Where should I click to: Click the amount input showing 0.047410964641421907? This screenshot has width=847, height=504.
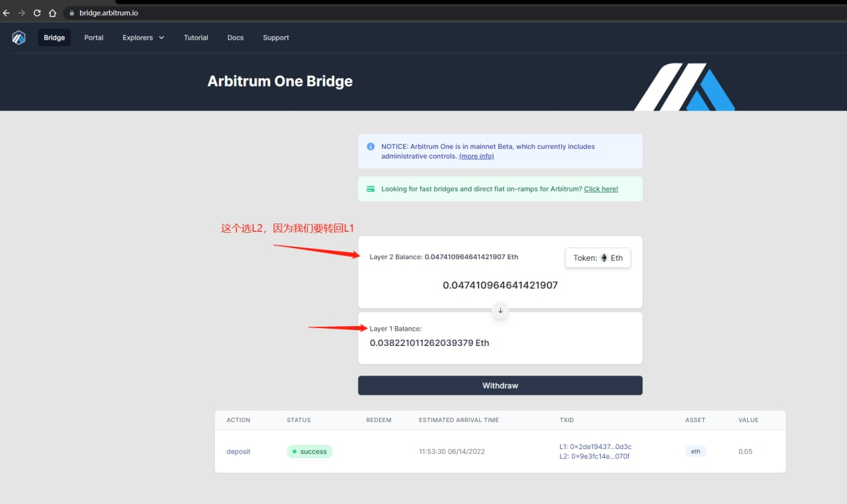point(500,286)
